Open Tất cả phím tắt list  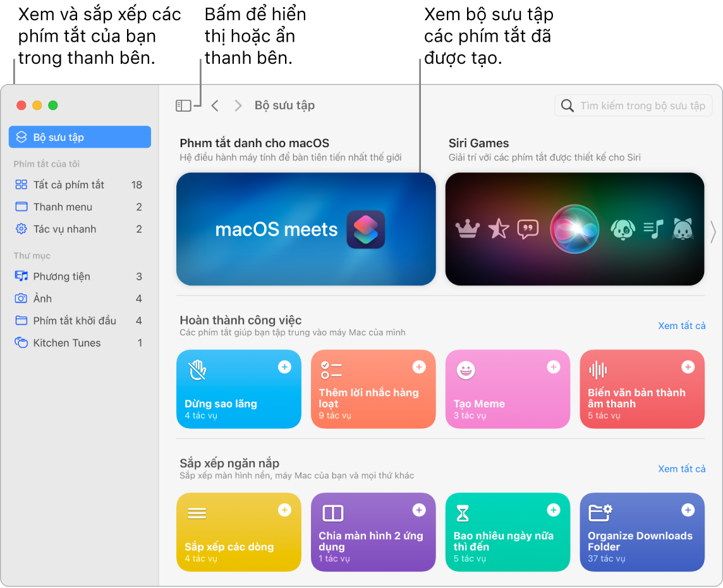pos(80,185)
